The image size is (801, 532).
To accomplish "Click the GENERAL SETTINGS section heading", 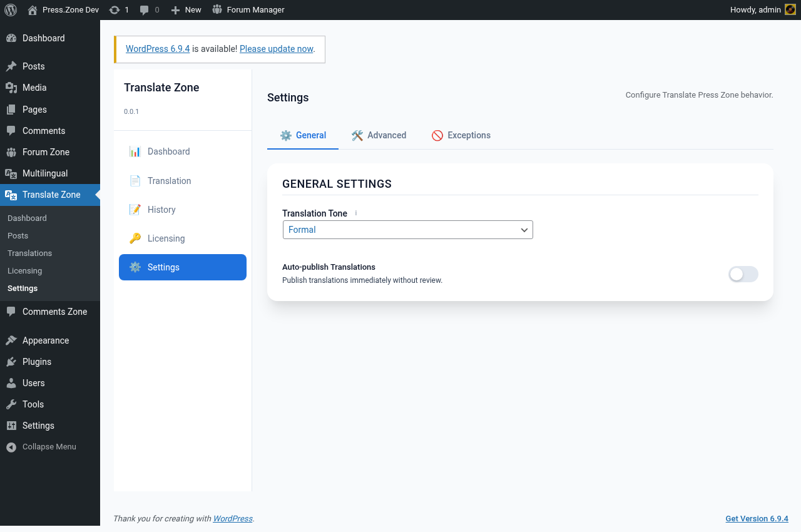I will [337, 184].
